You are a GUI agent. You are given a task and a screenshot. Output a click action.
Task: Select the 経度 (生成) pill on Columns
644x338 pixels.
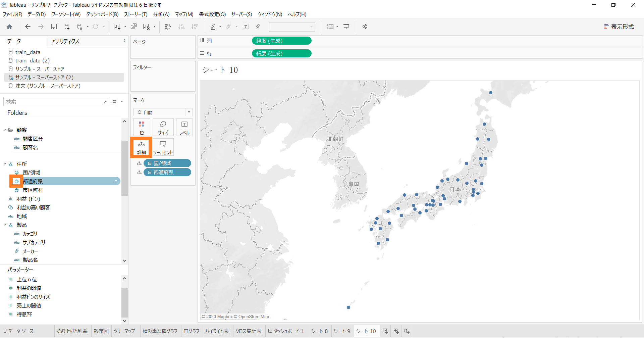tap(281, 41)
